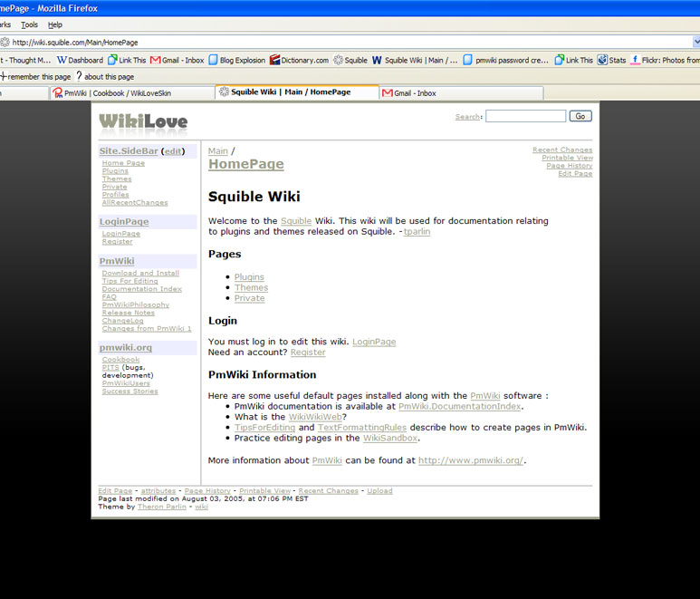The image size is (700, 599).
Task: Open Cookbook sidebar link
Action: [x=120, y=360]
